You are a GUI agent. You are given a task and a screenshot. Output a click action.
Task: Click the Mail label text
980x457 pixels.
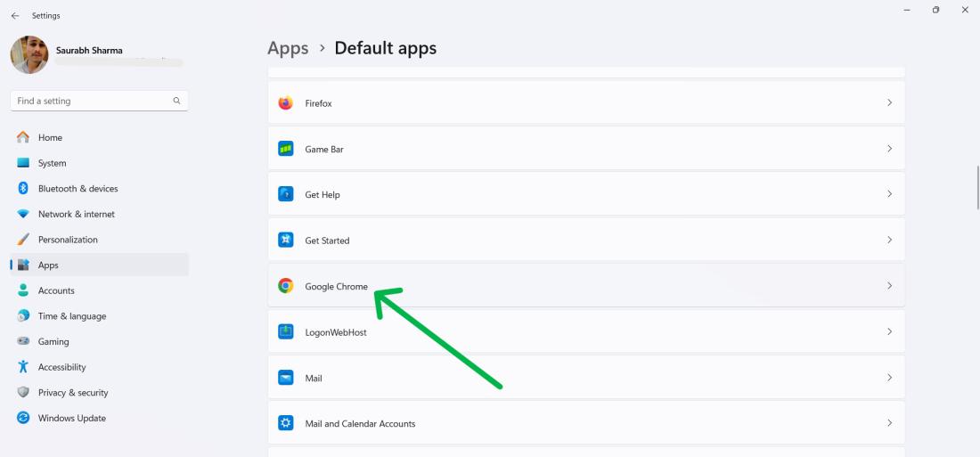[314, 379]
